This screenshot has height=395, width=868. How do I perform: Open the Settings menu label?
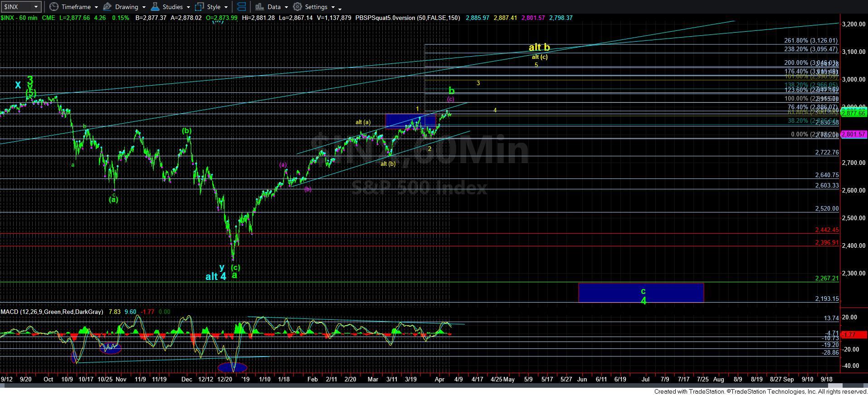pos(316,7)
